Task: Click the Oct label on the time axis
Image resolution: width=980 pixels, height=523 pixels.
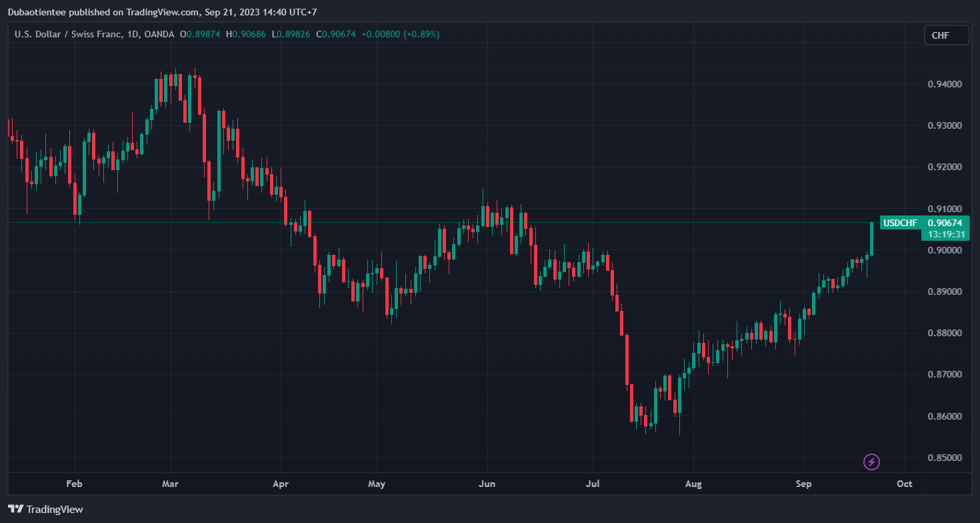Action: pos(905,484)
